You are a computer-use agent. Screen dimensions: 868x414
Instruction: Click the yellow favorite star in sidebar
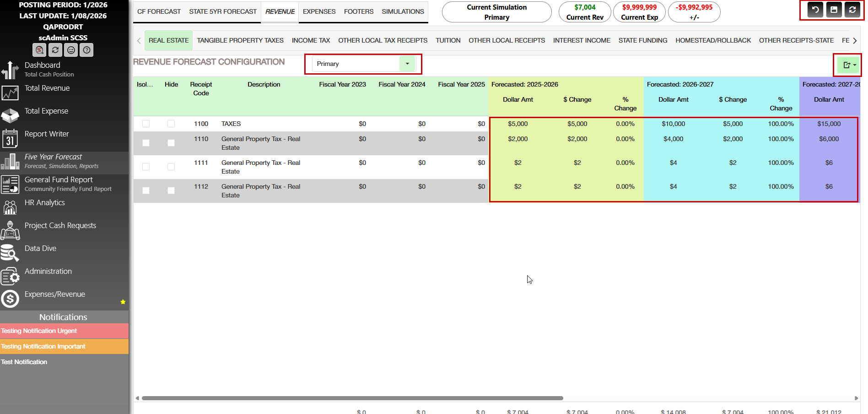click(123, 302)
